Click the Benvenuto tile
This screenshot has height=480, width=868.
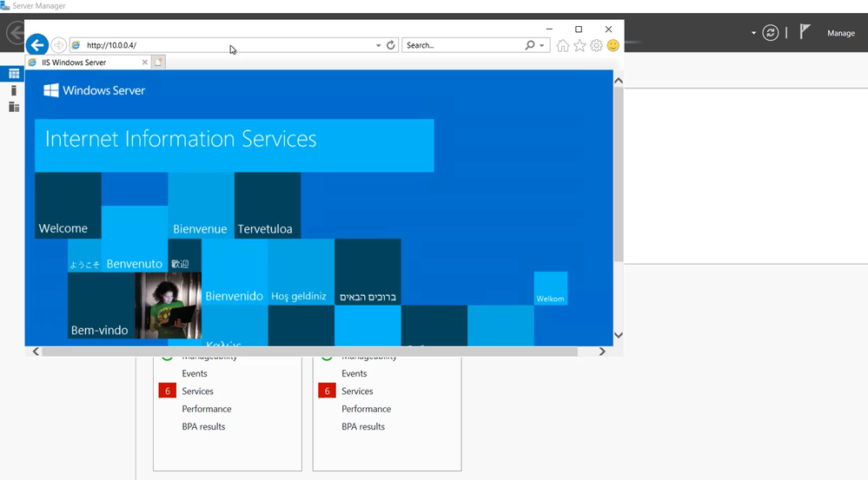135,239
